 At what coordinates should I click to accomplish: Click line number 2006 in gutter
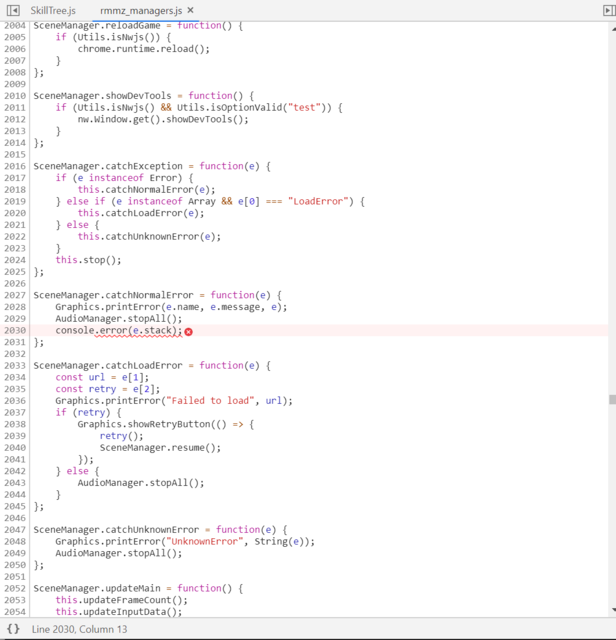pyautogui.click(x=15, y=49)
